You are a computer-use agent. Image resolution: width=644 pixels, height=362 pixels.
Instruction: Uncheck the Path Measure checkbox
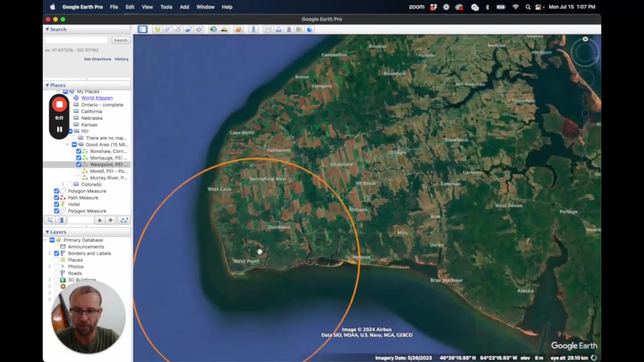click(56, 198)
